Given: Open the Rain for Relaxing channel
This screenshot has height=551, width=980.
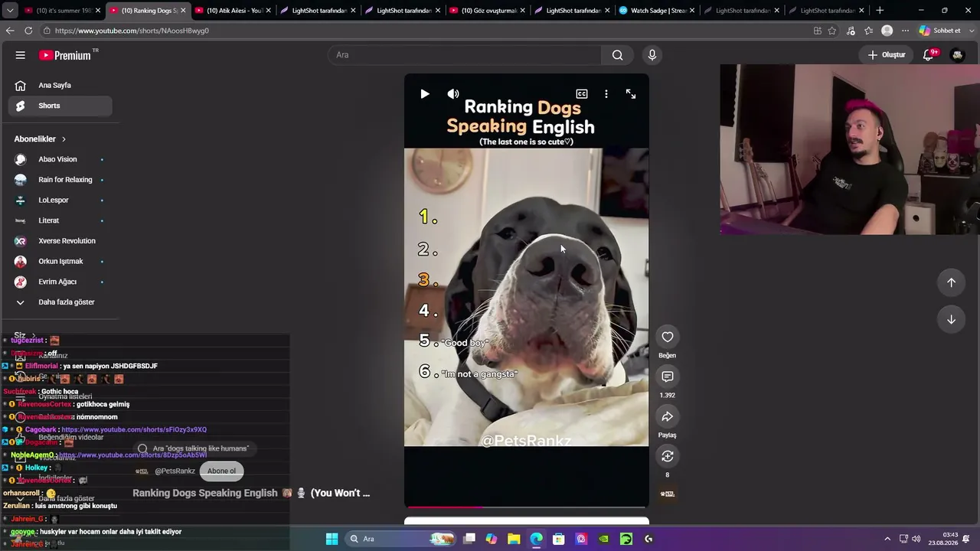Looking at the screenshot, I should coord(60,180).
